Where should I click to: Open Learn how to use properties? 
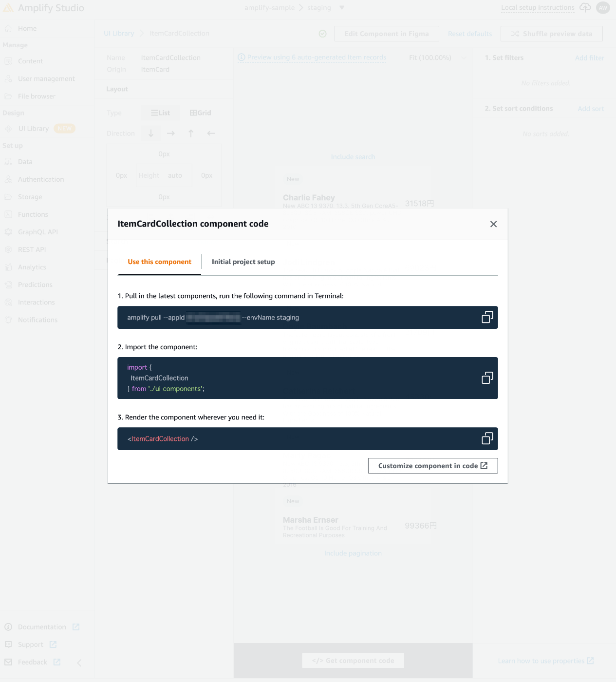[546, 661]
